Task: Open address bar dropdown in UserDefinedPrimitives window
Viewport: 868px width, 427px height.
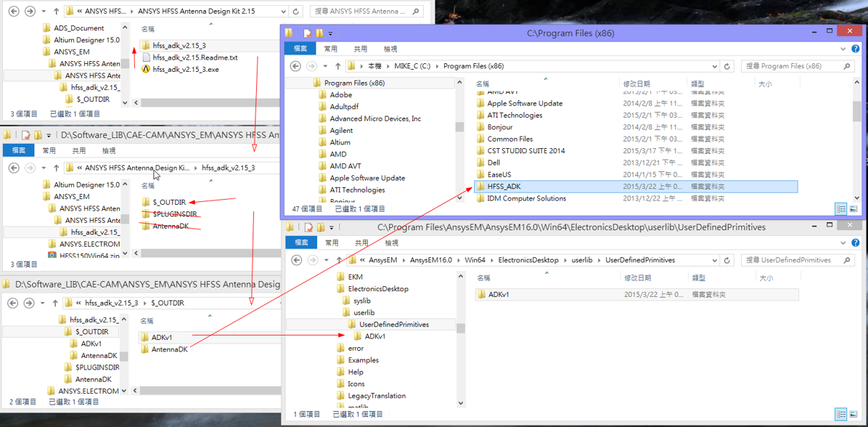Action: [716, 260]
